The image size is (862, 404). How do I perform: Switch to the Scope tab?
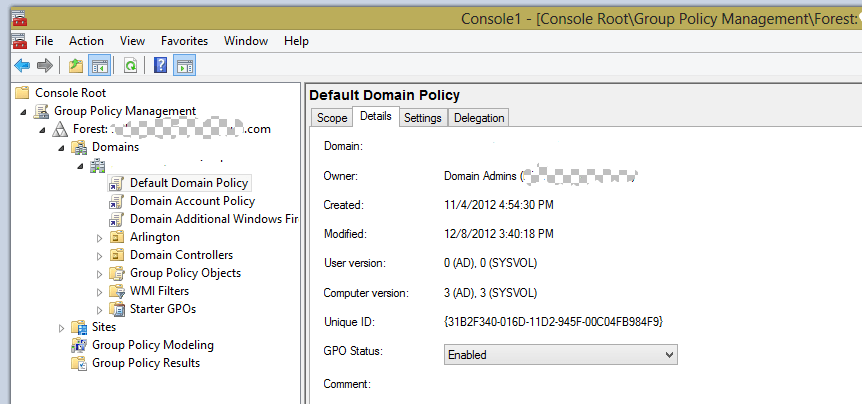coord(332,118)
